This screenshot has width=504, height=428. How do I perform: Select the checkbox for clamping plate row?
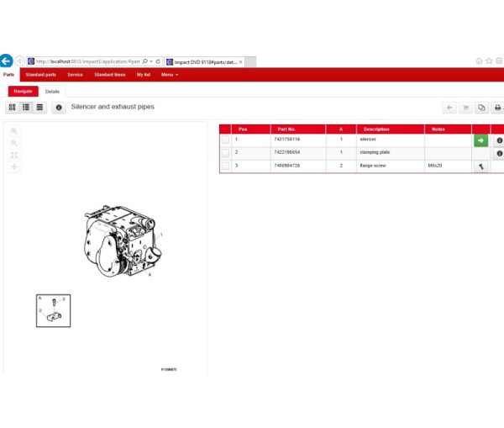pyautogui.click(x=225, y=153)
